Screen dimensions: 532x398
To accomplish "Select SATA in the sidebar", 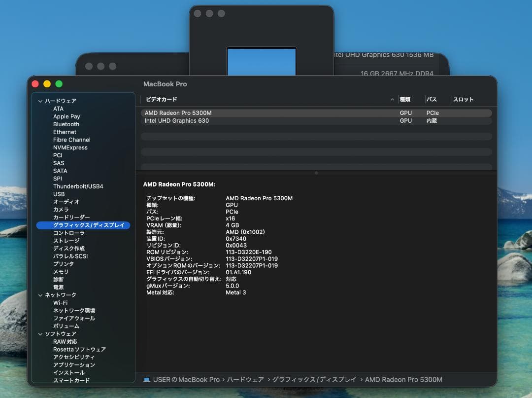I will point(60,171).
